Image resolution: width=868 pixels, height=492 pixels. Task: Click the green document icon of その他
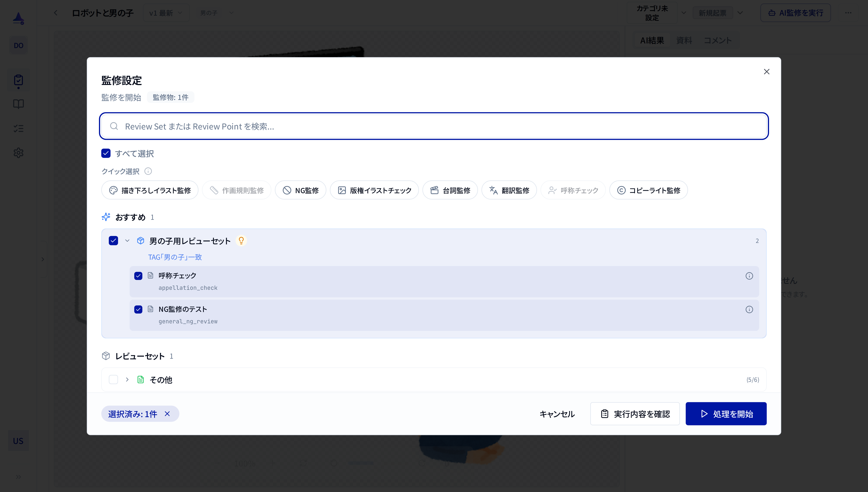tap(140, 380)
